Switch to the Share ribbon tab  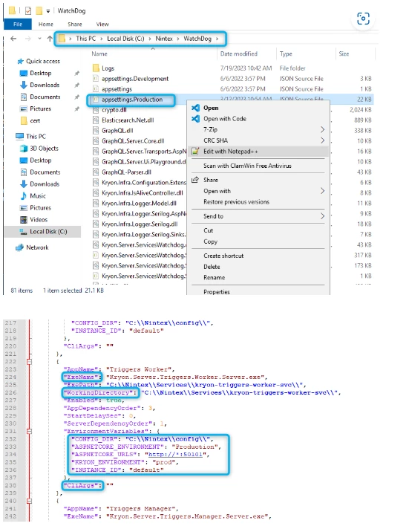pos(74,24)
